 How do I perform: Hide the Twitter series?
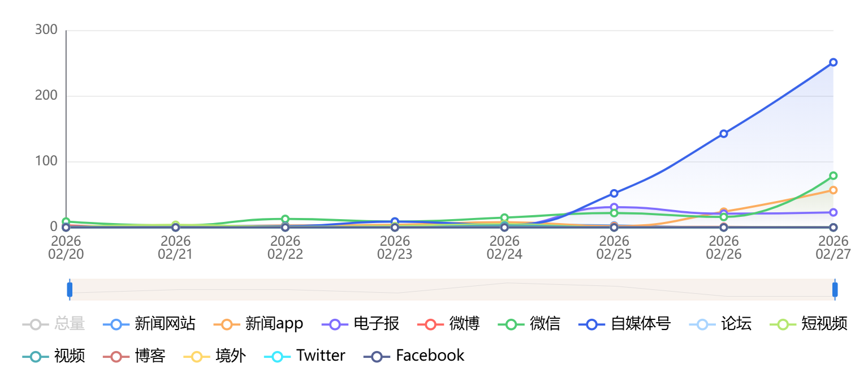[305, 356]
